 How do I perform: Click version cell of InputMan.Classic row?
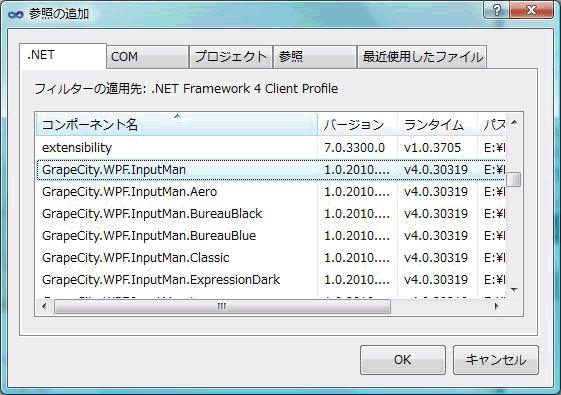(x=357, y=258)
